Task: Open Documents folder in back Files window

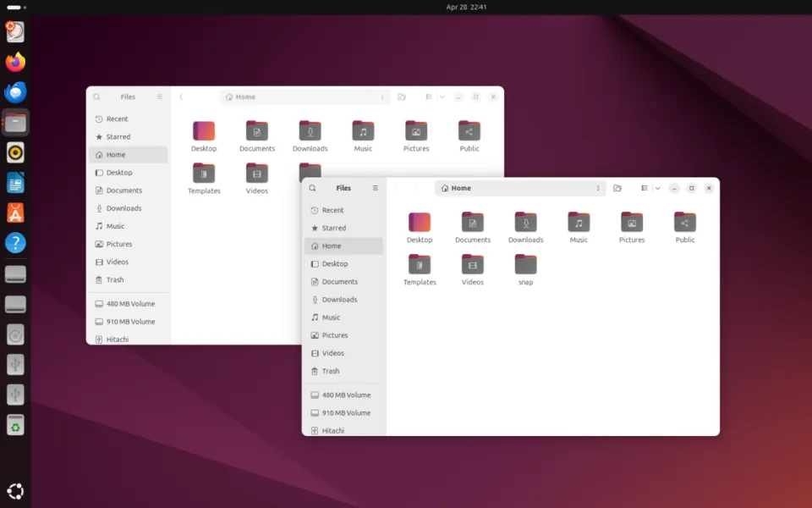Action: click(257, 136)
